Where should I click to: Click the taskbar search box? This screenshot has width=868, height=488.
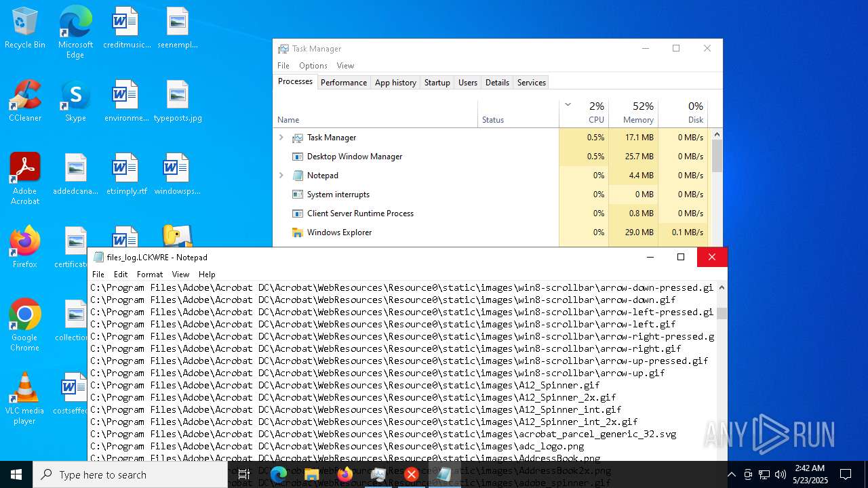pyautogui.click(x=130, y=474)
